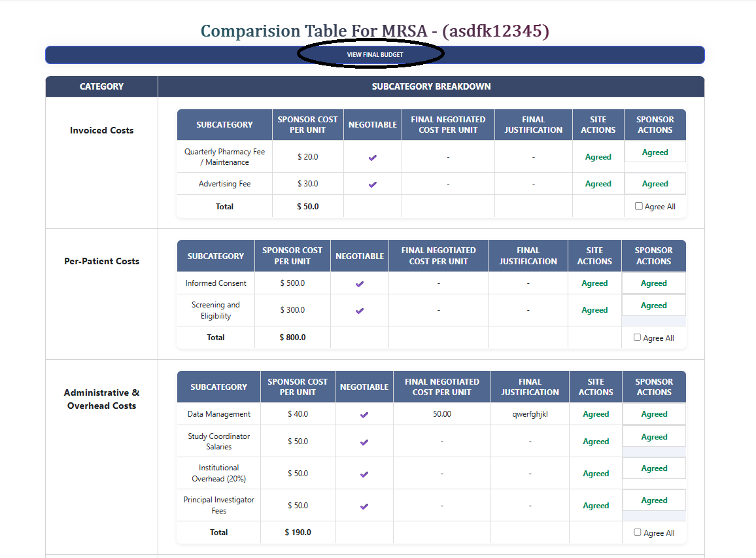Click negotiable checkmark for Quarterly Pharmacy Fee
Viewport: 756px width, 558px height.
372,156
